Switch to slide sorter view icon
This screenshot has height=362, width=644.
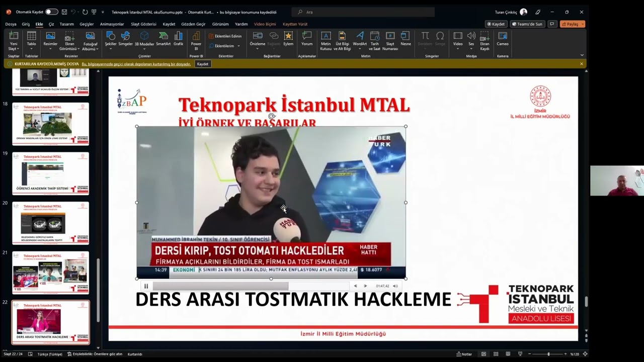click(x=496, y=354)
